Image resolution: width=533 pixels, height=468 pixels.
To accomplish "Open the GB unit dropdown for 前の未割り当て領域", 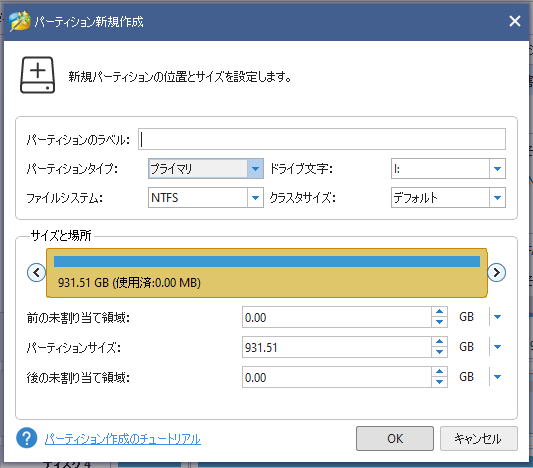I will pyautogui.click(x=497, y=317).
